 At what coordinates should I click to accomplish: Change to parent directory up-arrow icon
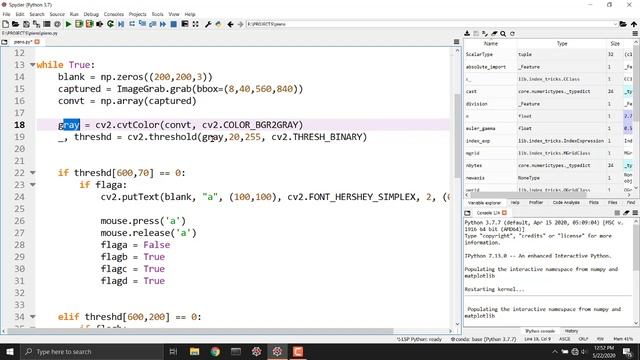click(634, 24)
